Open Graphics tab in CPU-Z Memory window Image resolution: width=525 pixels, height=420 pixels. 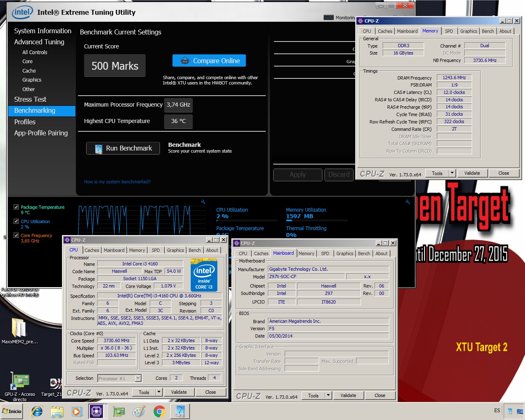[x=468, y=31]
